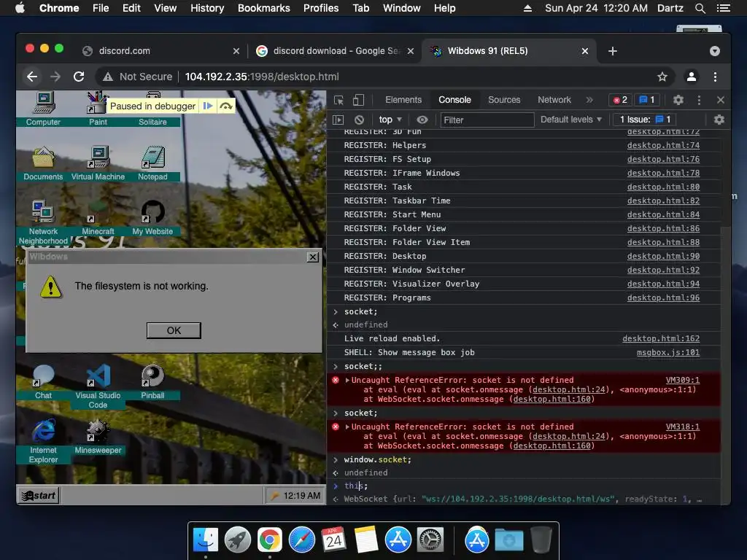The height and width of the screenshot is (560, 747).
Task: Open a new Chrome tab
Action: [x=613, y=51]
